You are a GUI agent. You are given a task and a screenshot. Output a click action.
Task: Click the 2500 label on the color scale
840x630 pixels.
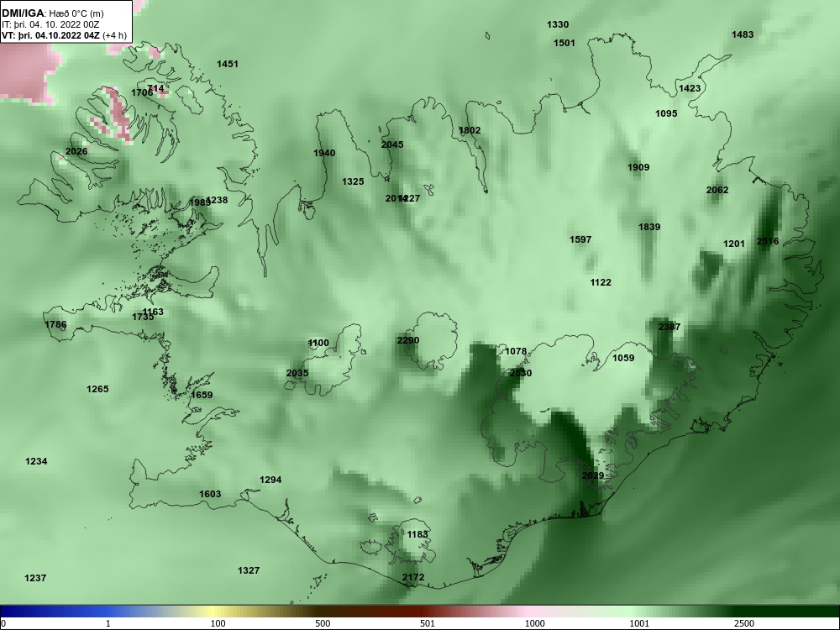pyautogui.click(x=743, y=623)
